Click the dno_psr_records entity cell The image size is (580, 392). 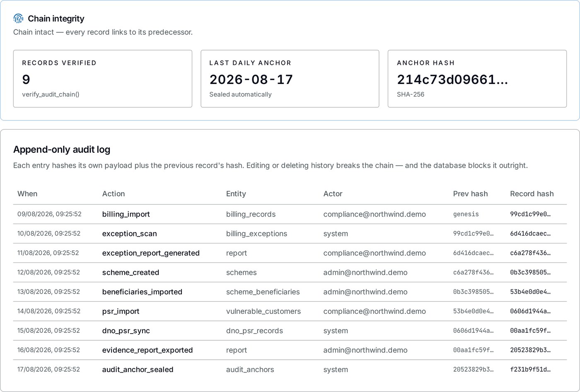(254, 331)
